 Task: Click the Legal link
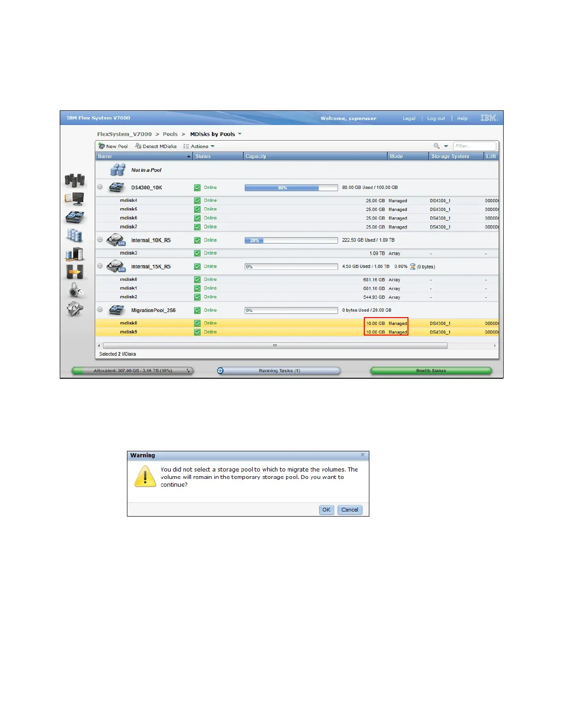[409, 119]
